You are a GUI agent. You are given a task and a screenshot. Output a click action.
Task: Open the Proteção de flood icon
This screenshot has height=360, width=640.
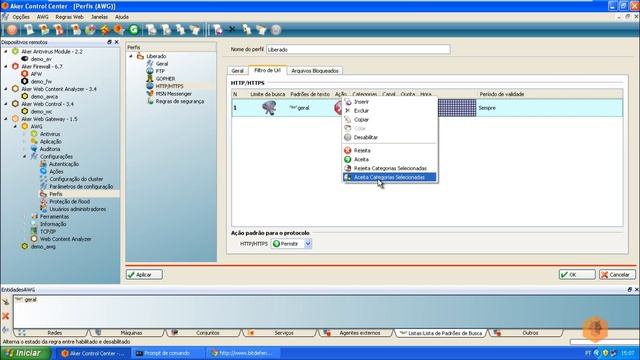[x=43, y=201]
